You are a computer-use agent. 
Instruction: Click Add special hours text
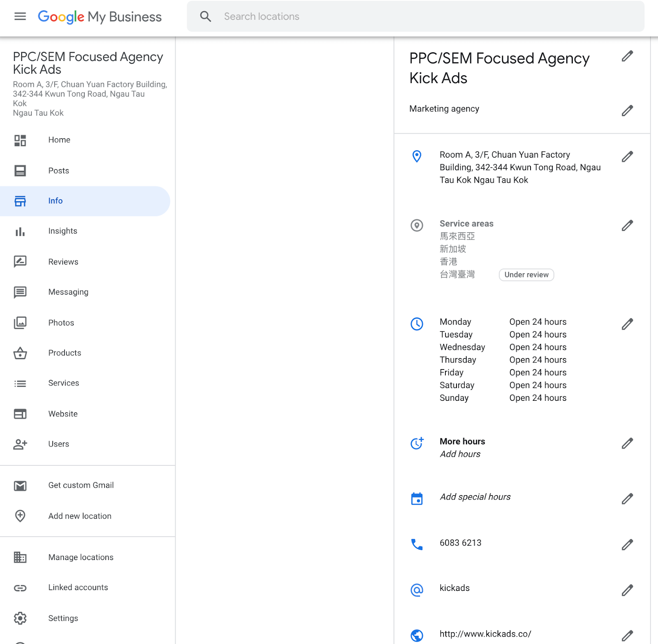tap(475, 497)
